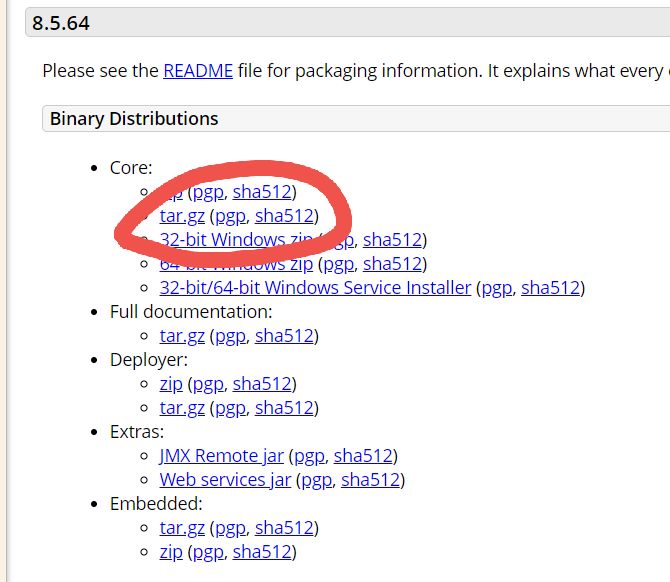The height and width of the screenshot is (582, 670).
Task: Download Deployer zip file
Action: click(171, 384)
